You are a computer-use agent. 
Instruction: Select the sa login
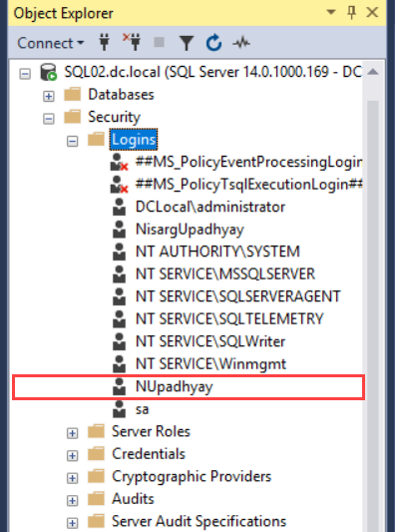tap(142, 409)
